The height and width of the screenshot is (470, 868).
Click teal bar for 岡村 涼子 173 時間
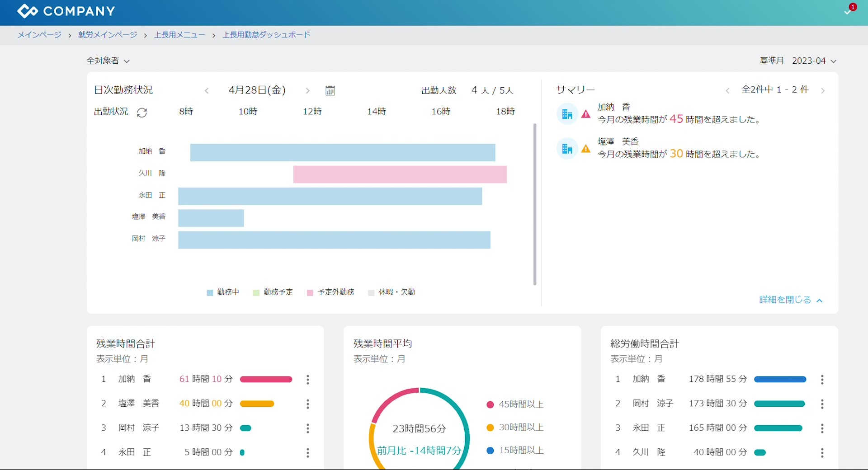(x=779, y=404)
